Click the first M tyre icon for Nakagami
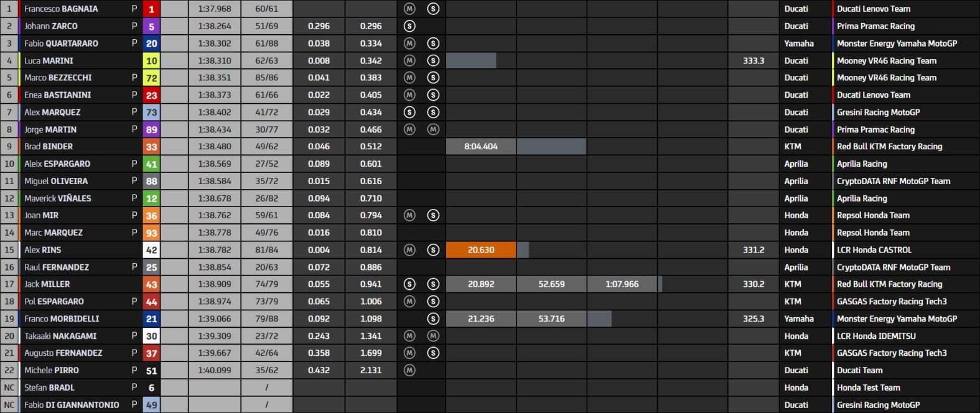Screen dimensions: 980x413 click(x=409, y=336)
